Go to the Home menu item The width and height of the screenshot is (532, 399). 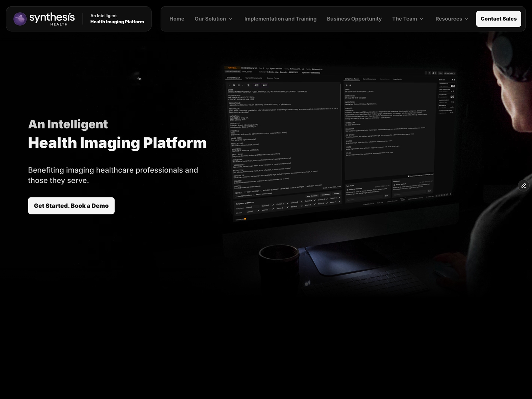(x=177, y=19)
